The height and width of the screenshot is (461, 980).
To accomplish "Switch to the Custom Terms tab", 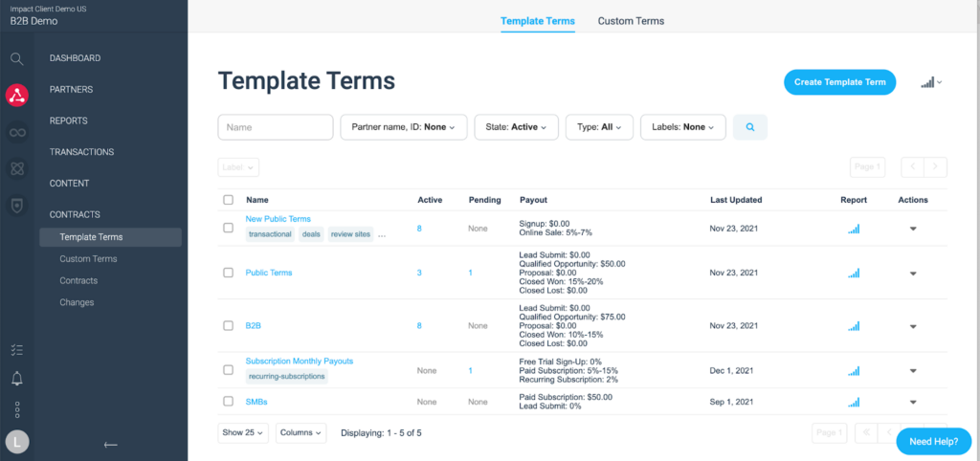I will point(631,21).
